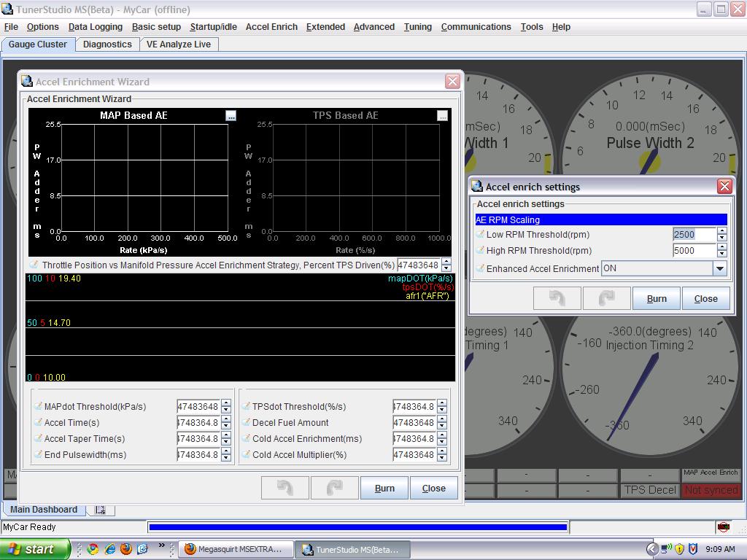Click the TPS Based AE graph options button
Screen dimensions: 747x560
pyautogui.click(x=442, y=116)
